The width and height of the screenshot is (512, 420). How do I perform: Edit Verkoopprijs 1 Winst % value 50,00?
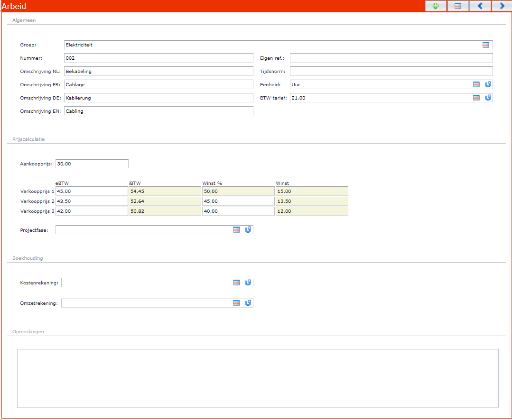click(x=238, y=191)
